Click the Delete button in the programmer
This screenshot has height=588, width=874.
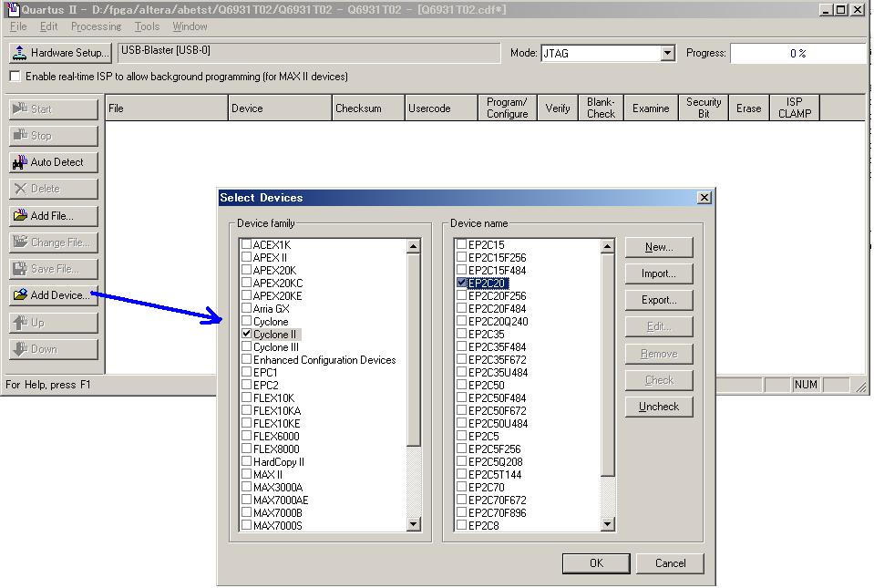click(54, 189)
